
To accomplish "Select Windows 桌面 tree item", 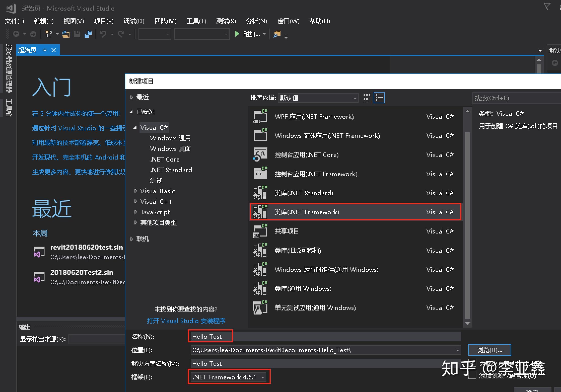I will (x=170, y=149).
